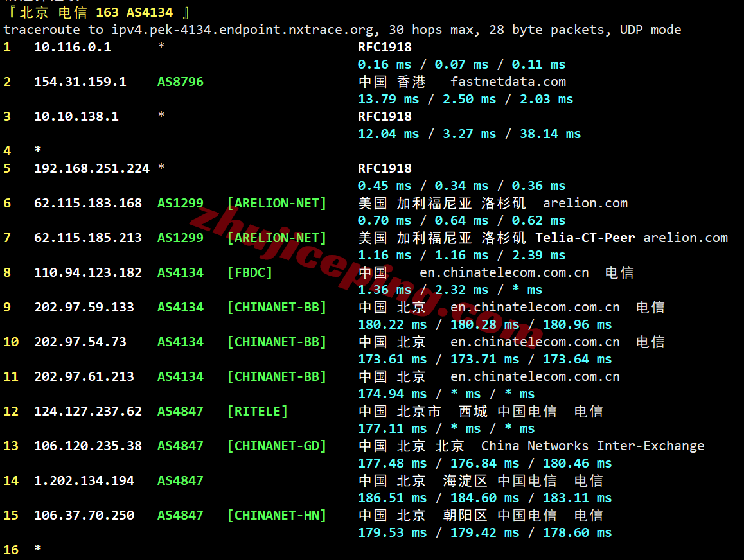Click the [CHINANET-HN] tag
744x560 pixels.
click(x=277, y=516)
